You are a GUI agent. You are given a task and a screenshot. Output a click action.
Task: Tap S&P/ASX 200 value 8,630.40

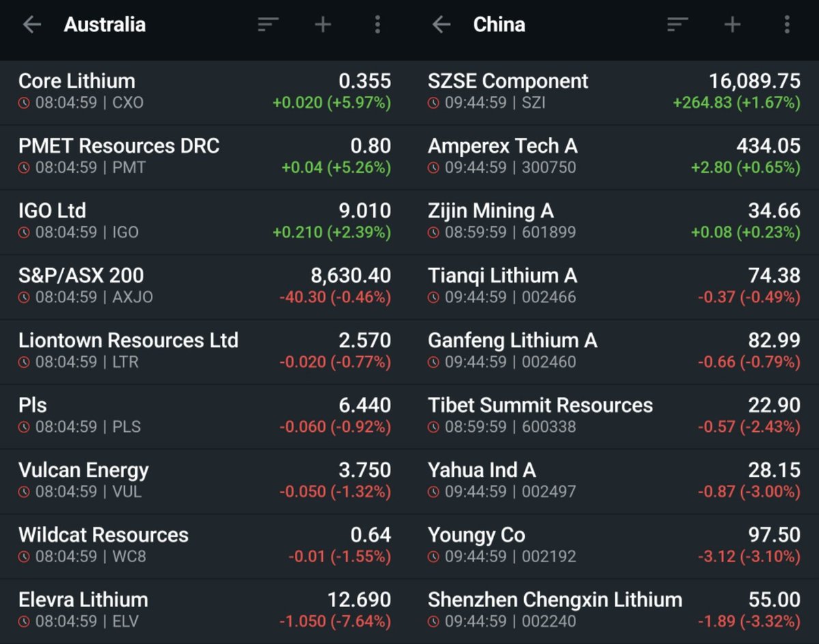pyautogui.click(x=351, y=276)
